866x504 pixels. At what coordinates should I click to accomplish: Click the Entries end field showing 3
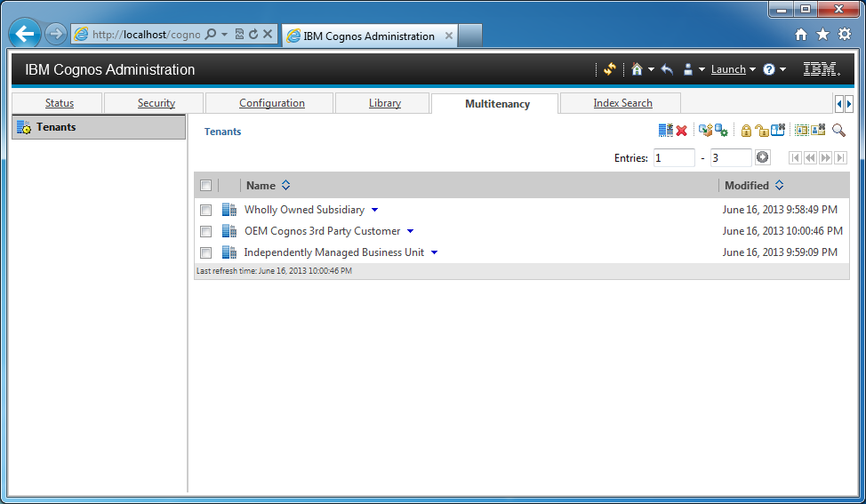[x=731, y=158]
